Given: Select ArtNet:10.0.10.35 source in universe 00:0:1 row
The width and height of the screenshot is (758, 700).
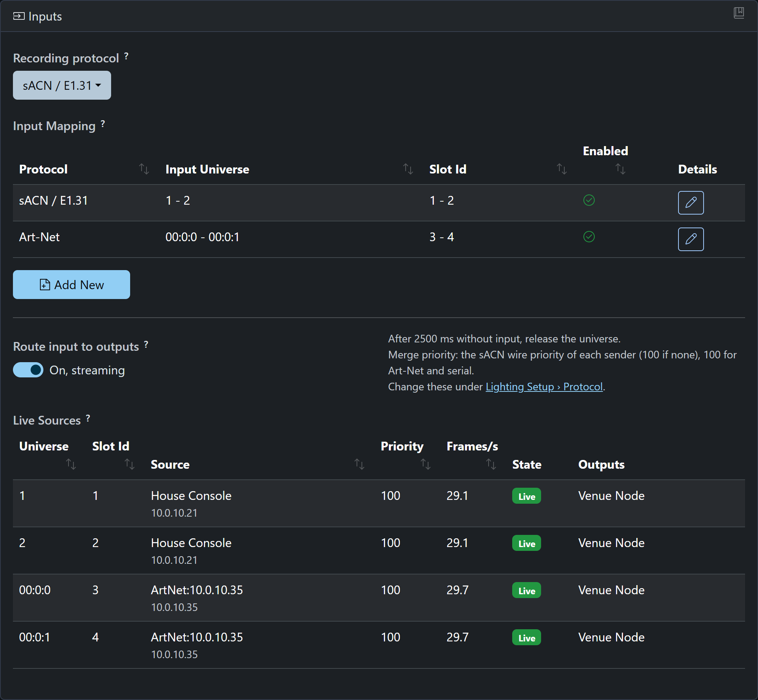Looking at the screenshot, I should (197, 637).
